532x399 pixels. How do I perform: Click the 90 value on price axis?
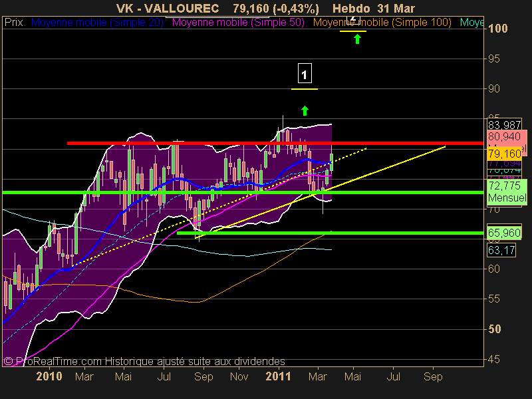(x=493, y=89)
